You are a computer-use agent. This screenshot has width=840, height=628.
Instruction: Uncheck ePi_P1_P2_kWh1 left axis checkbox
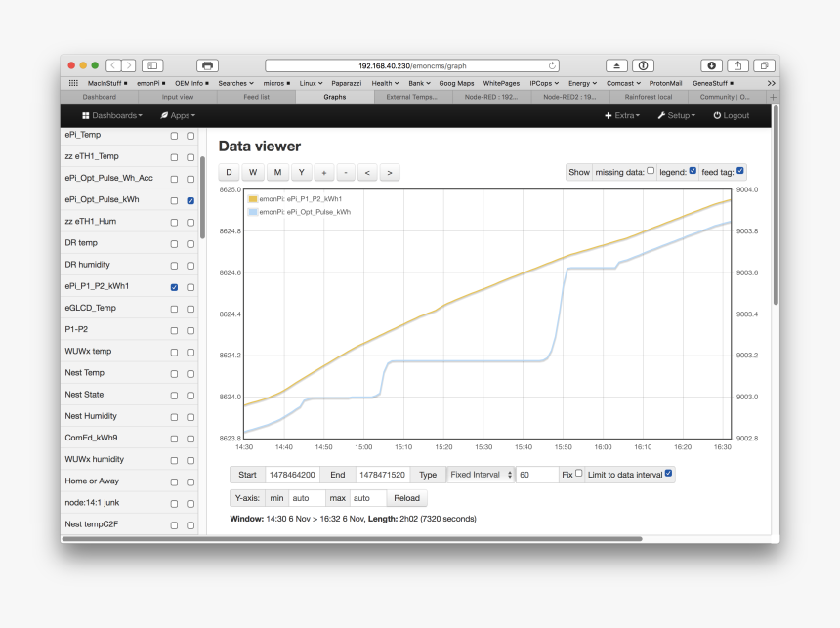(174, 287)
